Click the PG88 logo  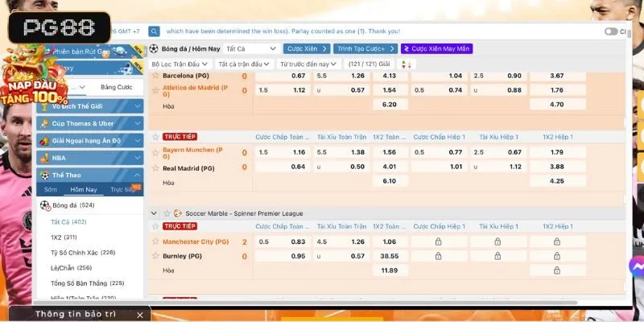60,27
